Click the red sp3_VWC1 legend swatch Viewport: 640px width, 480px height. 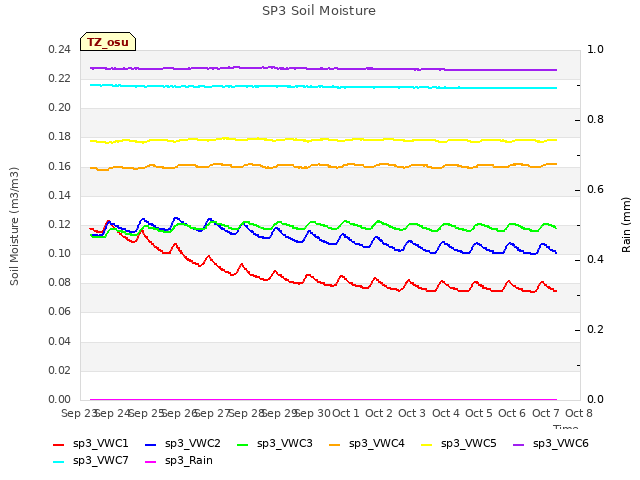(59, 445)
